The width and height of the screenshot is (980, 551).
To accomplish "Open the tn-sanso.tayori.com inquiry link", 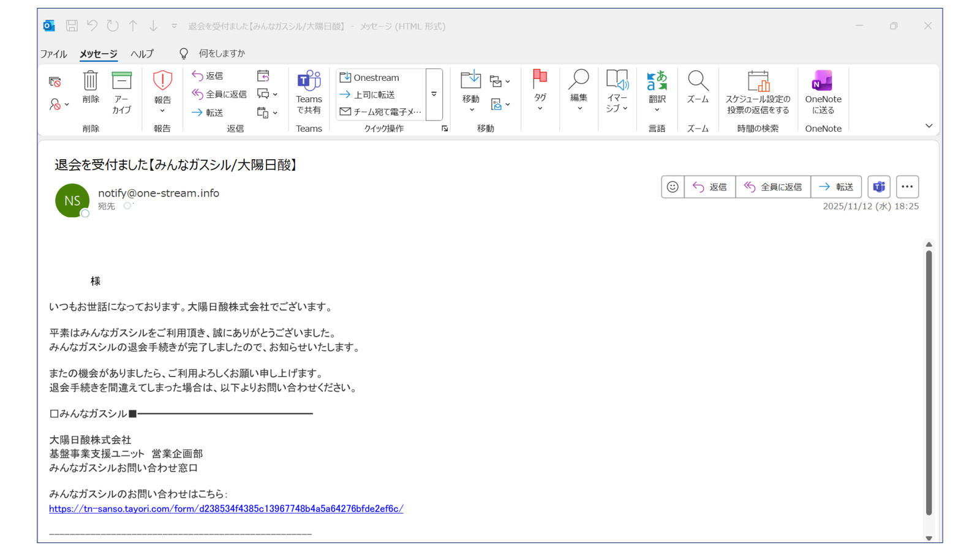I will tap(225, 508).
